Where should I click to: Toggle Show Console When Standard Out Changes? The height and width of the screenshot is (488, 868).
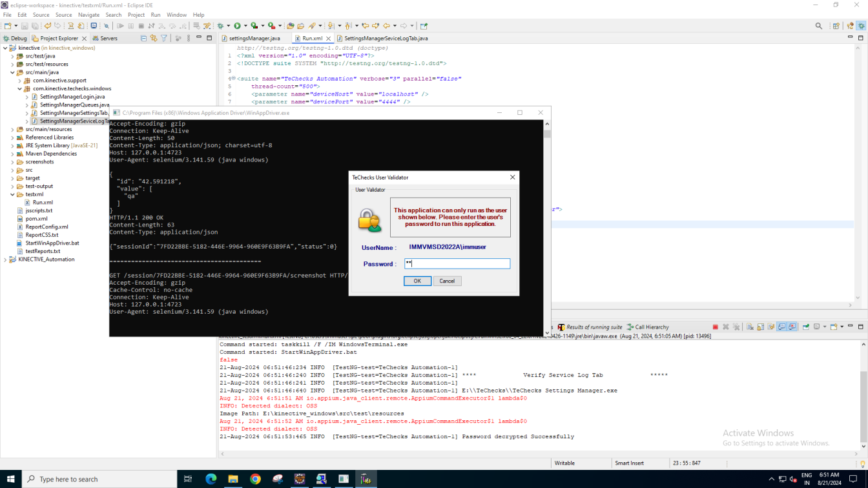click(x=781, y=327)
